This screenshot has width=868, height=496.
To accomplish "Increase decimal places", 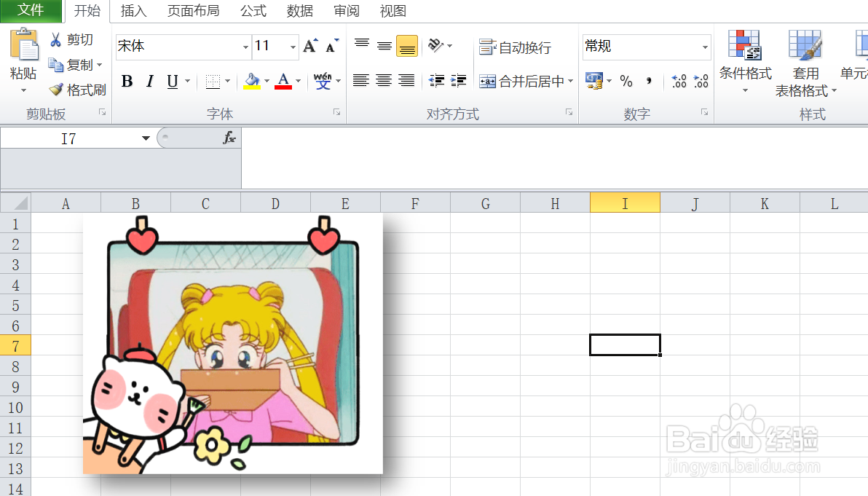I will pyautogui.click(x=679, y=82).
